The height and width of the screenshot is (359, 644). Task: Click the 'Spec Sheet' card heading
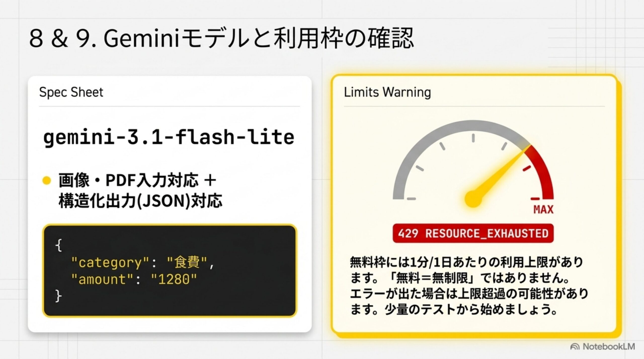(x=71, y=92)
